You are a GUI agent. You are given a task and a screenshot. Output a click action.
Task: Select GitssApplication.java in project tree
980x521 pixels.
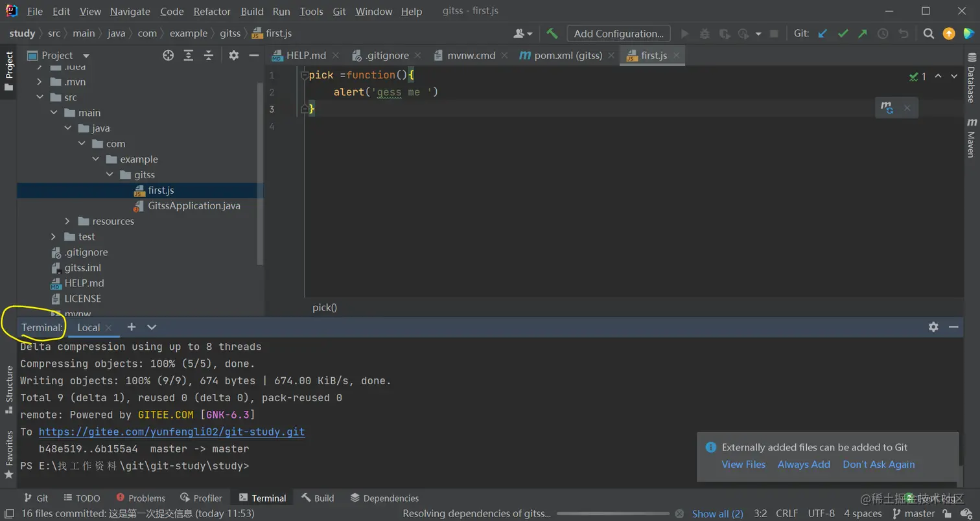(x=194, y=206)
